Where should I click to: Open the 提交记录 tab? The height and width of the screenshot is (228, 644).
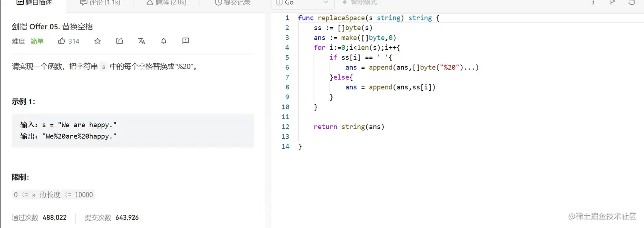click(232, 3)
